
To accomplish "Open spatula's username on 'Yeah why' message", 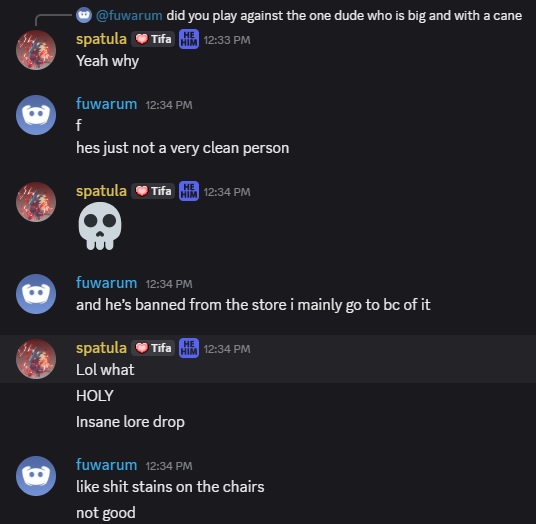I will (101, 39).
